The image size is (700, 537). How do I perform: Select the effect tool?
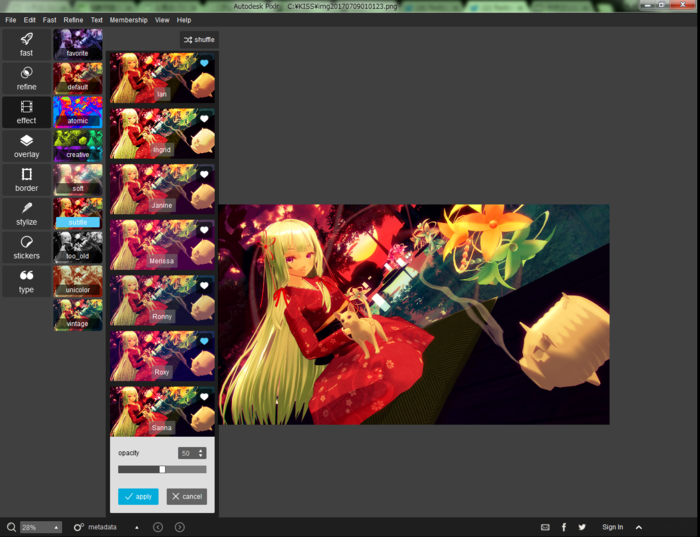coord(26,112)
